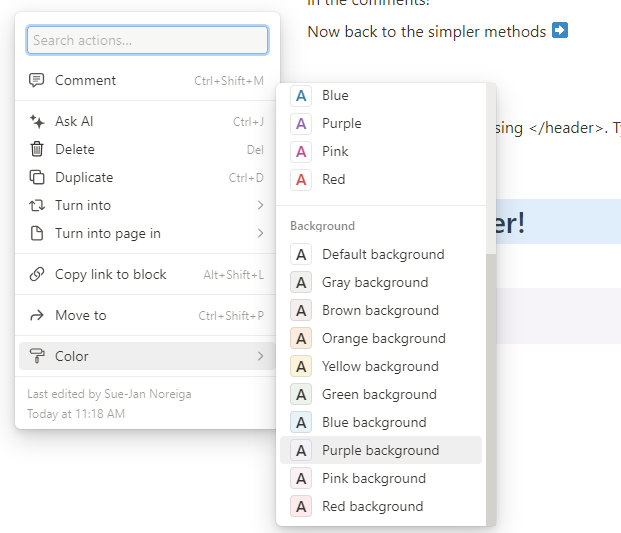Select Copy link to block
The image size is (621, 533).
click(147, 274)
